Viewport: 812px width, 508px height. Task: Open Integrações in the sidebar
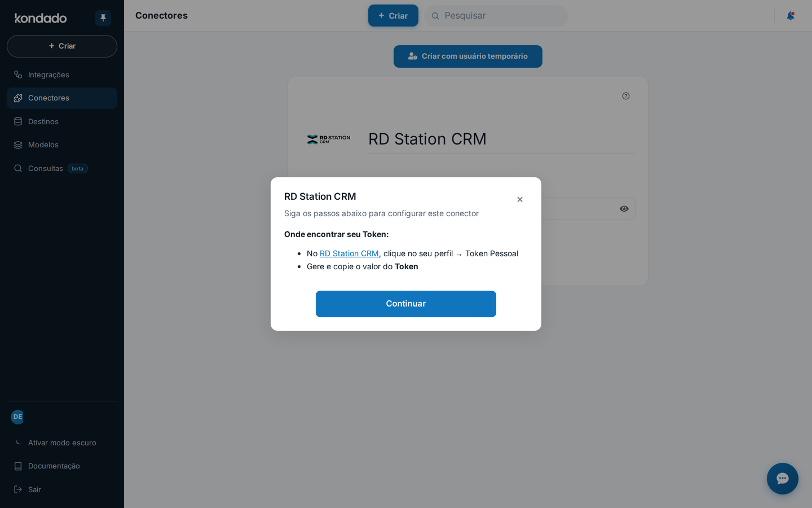62,75
